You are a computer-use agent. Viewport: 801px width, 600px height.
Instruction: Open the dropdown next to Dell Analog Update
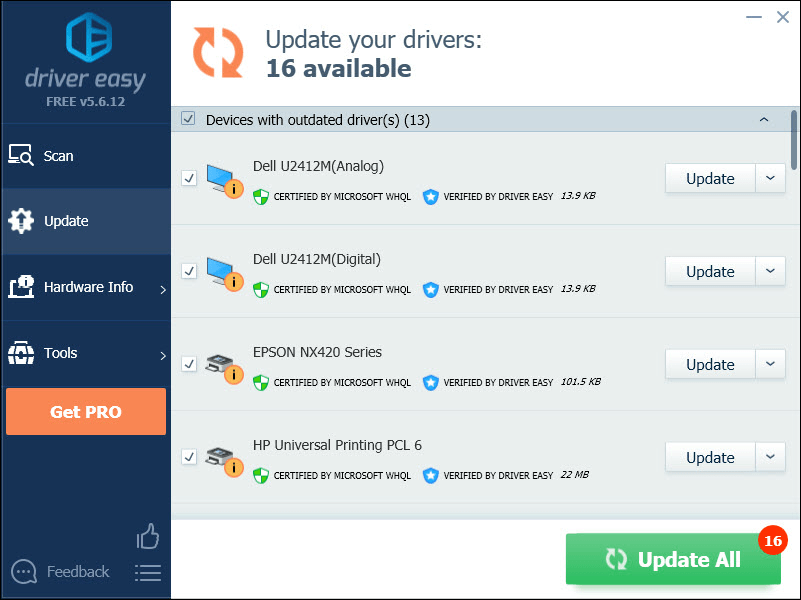click(x=769, y=178)
